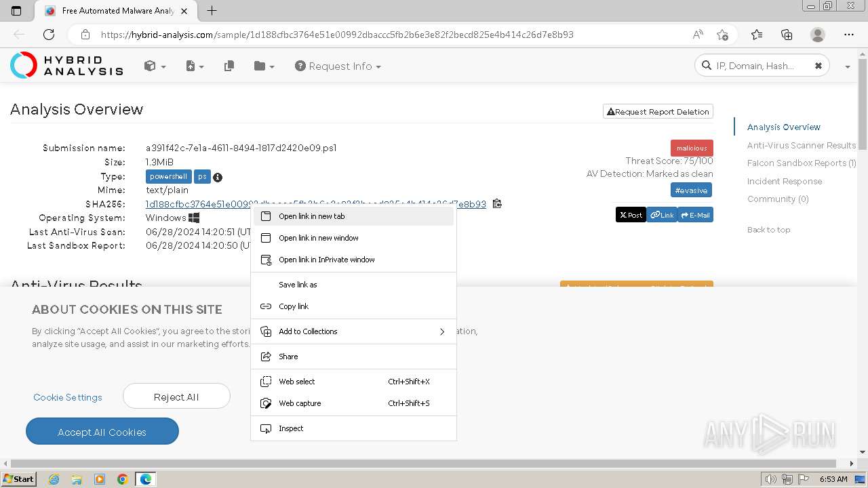
Task: Open File Explorer from taskbar
Action: 77,479
